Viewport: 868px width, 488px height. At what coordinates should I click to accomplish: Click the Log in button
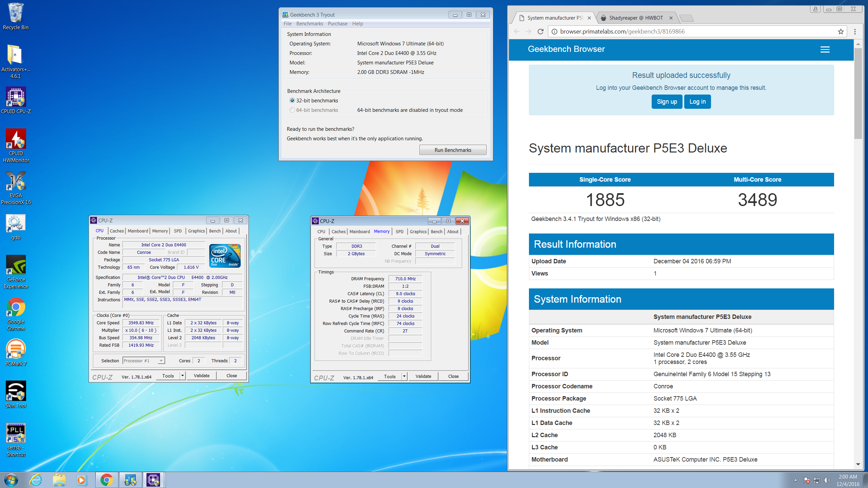click(x=697, y=102)
